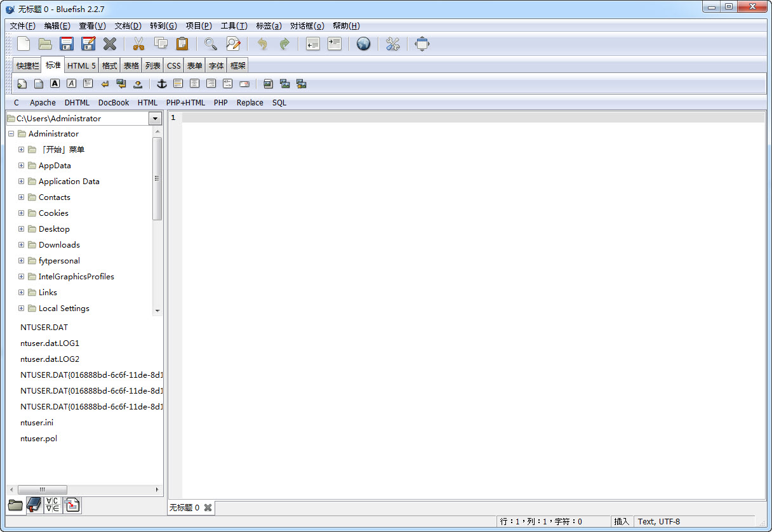The width and height of the screenshot is (772, 532).
Task: Click the non-breaking space icon with downward arrow
Action: (138, 84)
